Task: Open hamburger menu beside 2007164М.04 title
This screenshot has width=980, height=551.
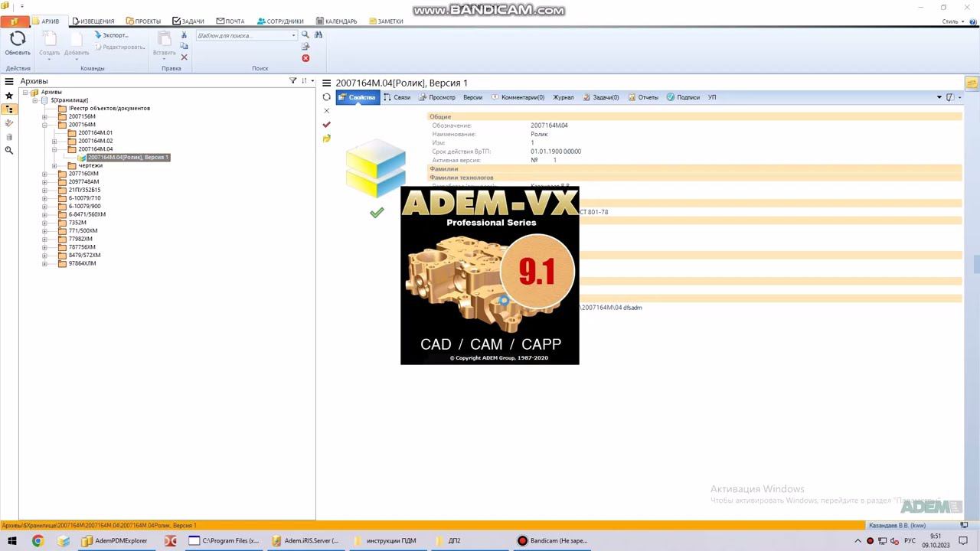Action: click(x=327, y=83)
